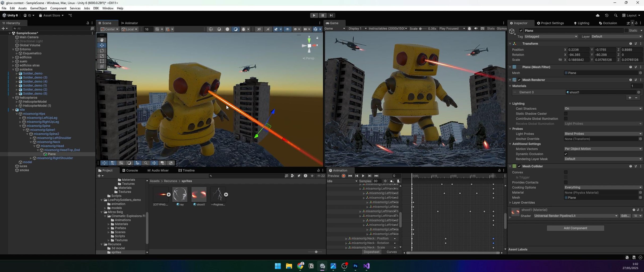
Task: Click the wireframe draw mode globe icon
Action: pyautogui.click(x=211, y=29)
